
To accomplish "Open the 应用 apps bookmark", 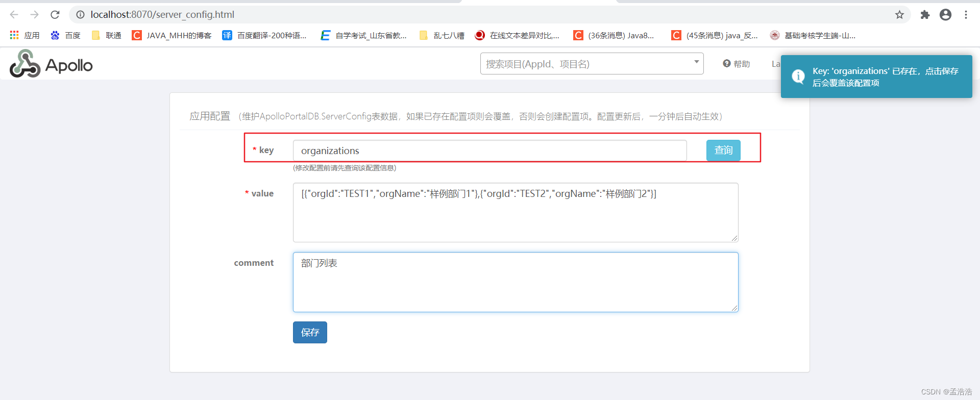I will tap(24, 35).
